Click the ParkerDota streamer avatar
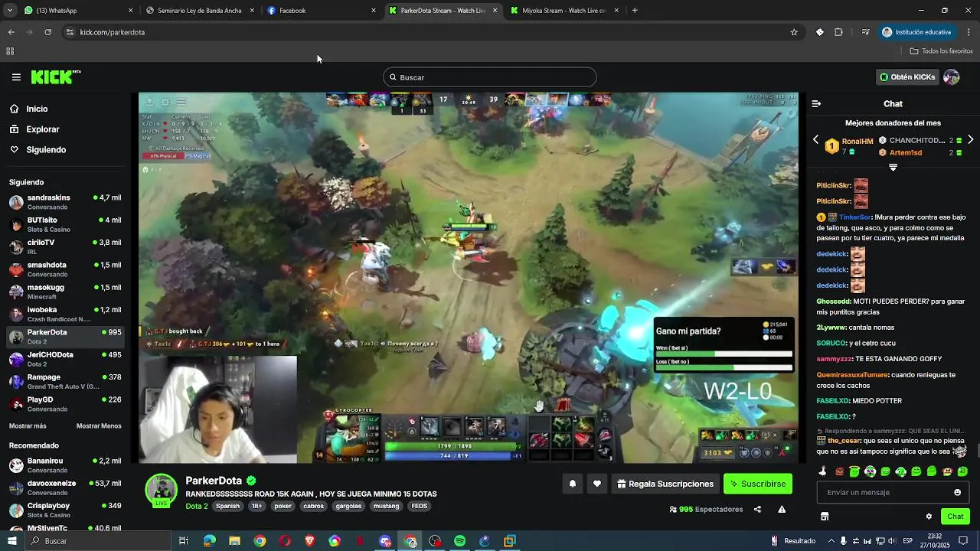The width and height of the screenshot is (980, 551). (161, 490)
